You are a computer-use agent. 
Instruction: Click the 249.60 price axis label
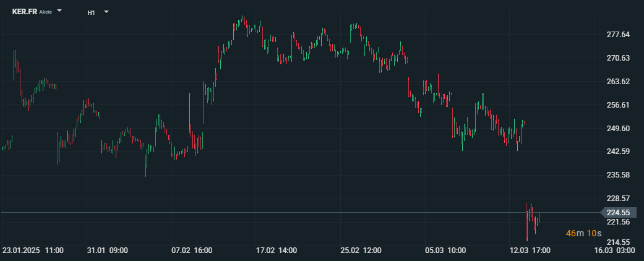619,129
